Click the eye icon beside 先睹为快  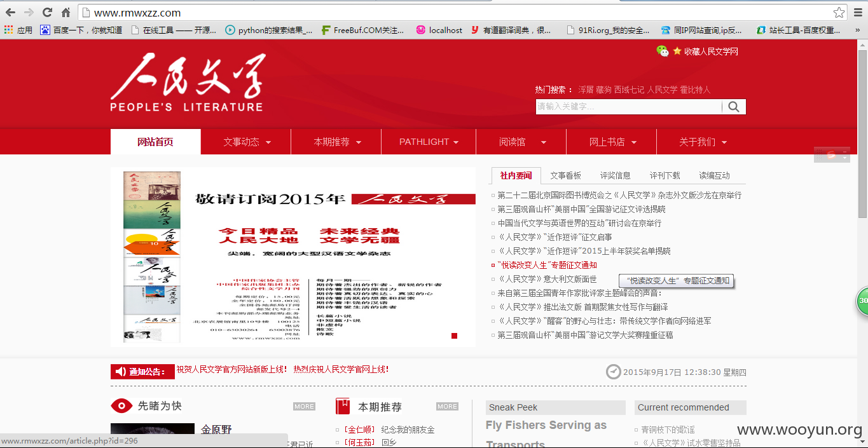coord(121,405)
